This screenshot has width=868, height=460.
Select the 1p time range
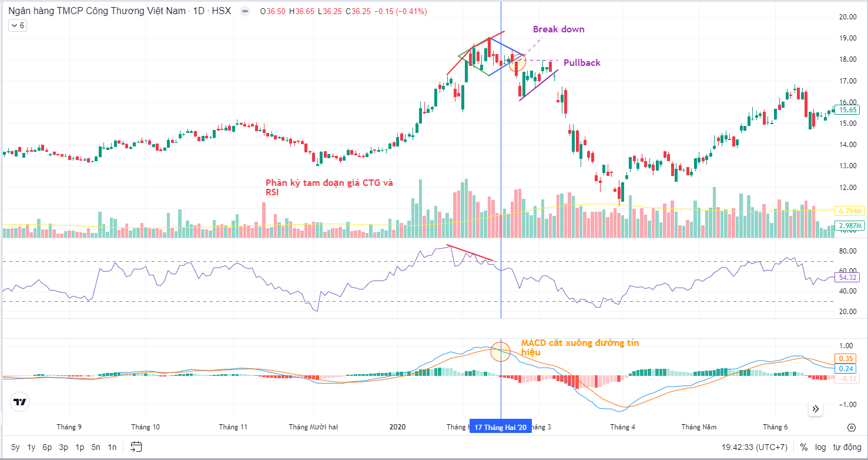click(79, 447)
